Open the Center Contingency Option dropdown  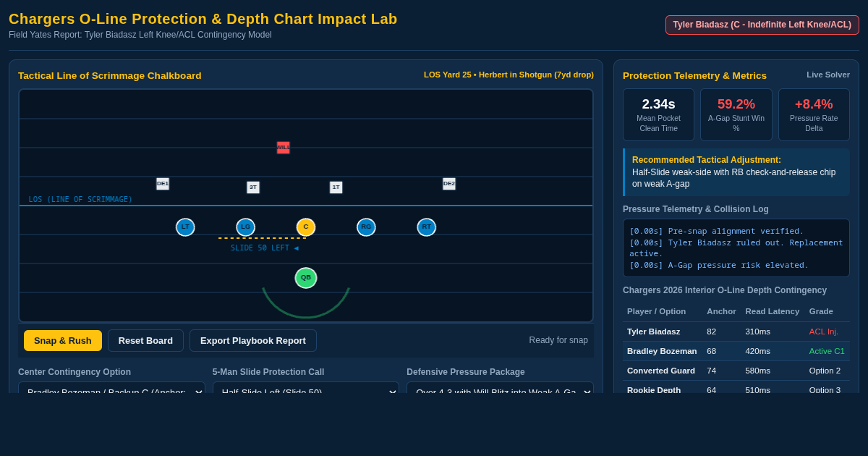pos(111,388)
